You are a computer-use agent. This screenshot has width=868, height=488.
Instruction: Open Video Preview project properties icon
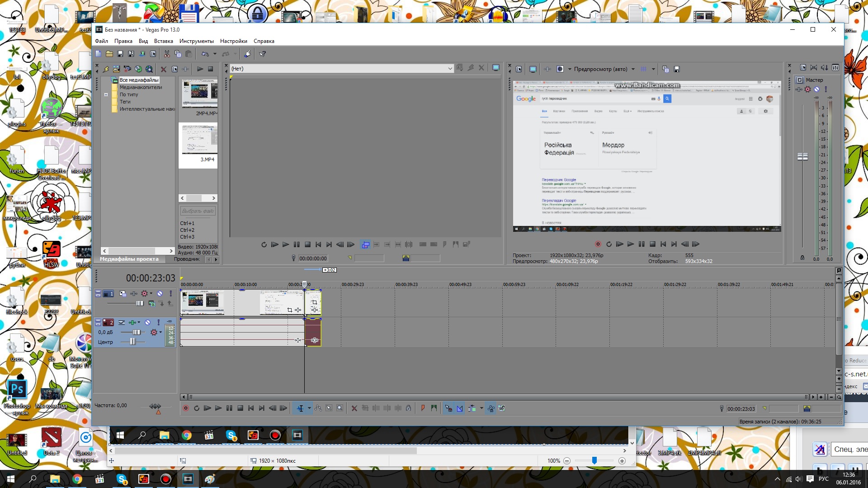point(519,69)
